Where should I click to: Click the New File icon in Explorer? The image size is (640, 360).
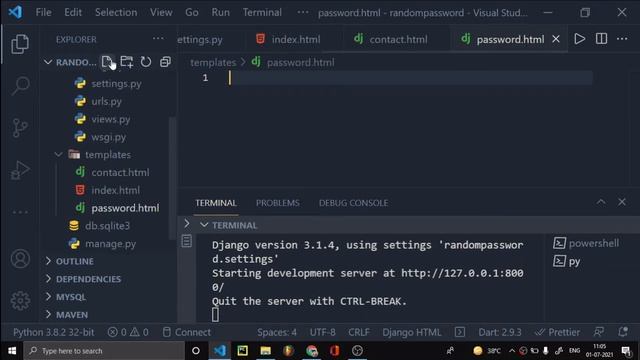click(x=107, y=62)
